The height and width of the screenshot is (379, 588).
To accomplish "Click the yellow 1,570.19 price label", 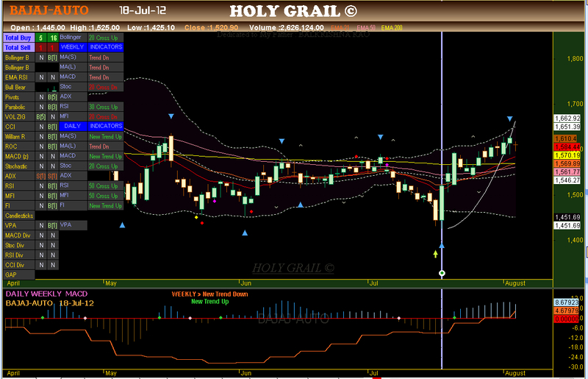I will click(567, 155).
